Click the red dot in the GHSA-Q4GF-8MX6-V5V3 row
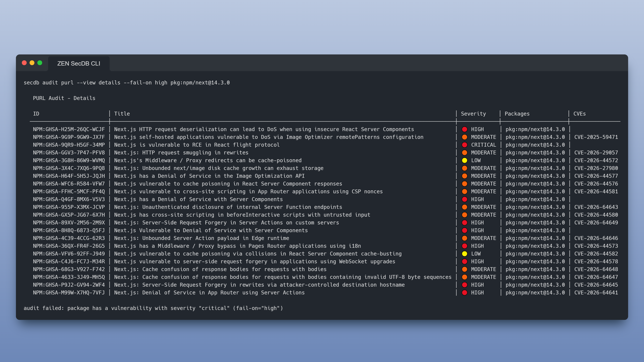This screenshot has width=644, height=362. tap(464, 199)
